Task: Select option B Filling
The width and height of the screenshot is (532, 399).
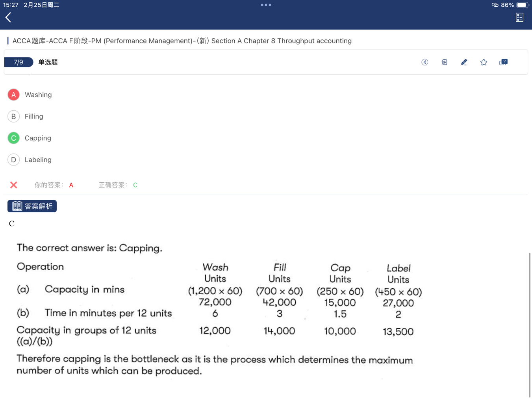Action: 13,116
